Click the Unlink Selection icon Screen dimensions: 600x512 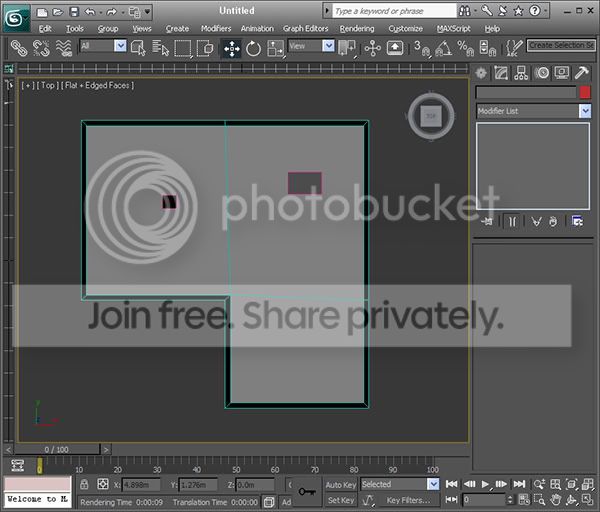pyautogui.click(x=41, y=49)
